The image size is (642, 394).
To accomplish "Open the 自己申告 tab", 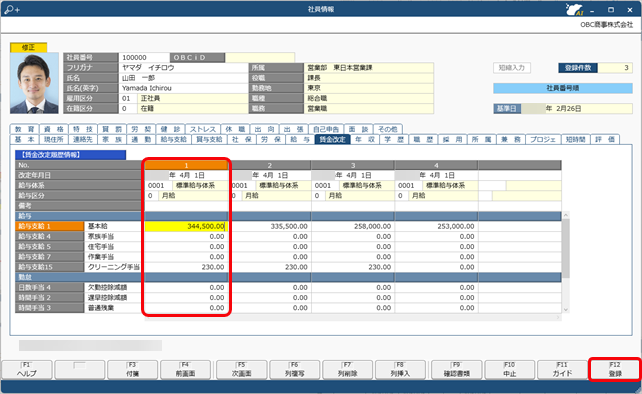I will tap(326, 129).
